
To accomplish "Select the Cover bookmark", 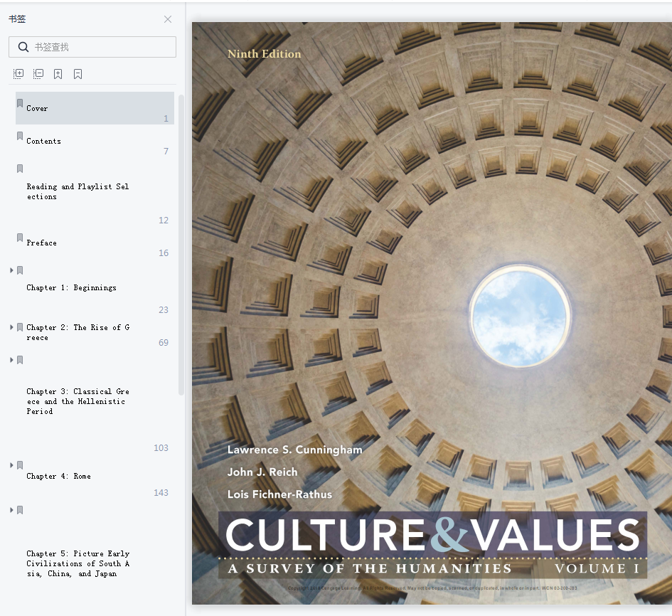I will 95,108.
